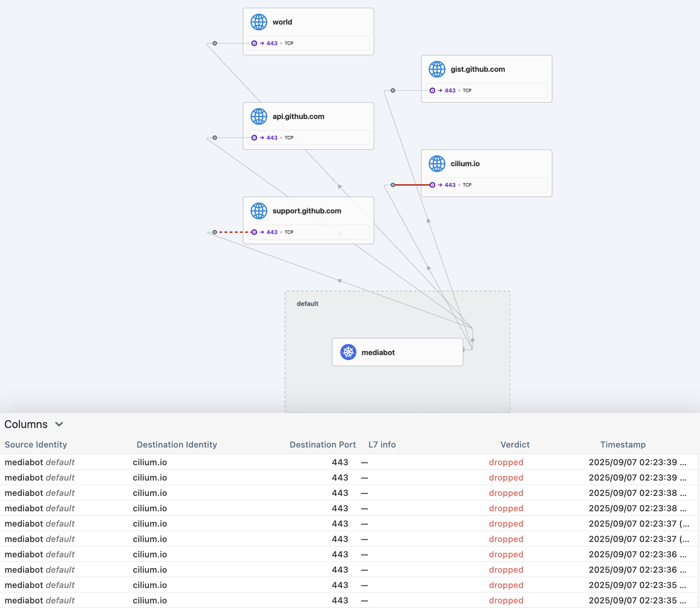Click port 443 on the world card
Screen dimensions: 700x608
pos(272,43)
